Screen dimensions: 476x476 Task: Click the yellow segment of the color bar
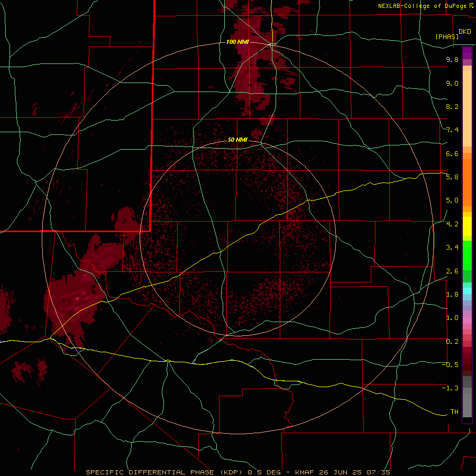point(467,226)
